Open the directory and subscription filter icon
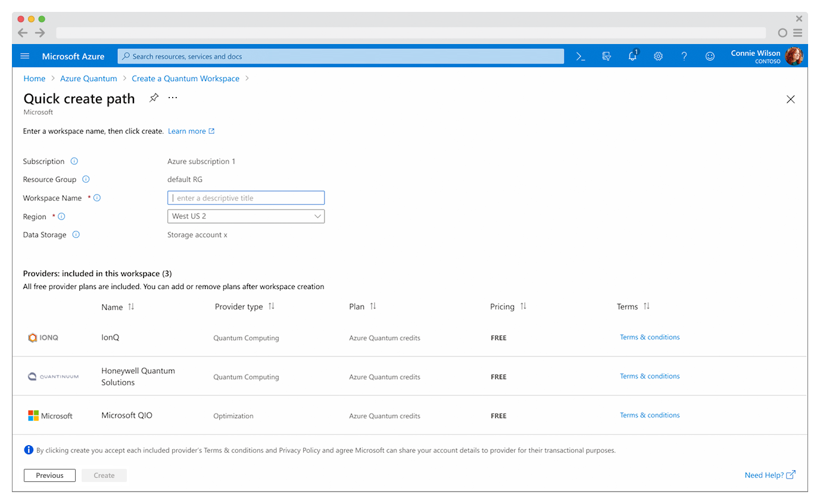 point(607,56)
